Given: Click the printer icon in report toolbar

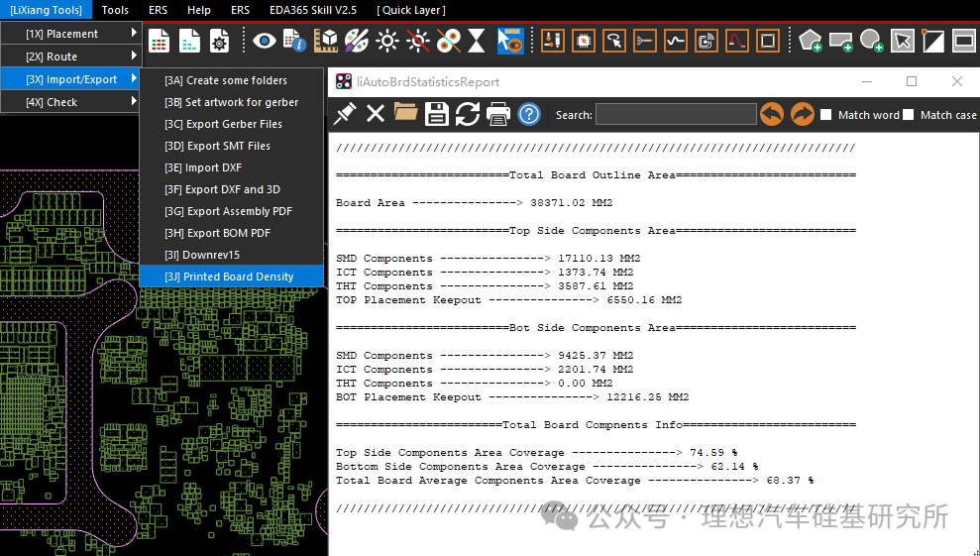Looking at the screenshot, I should pyautogui.click(x=498, y=114).
